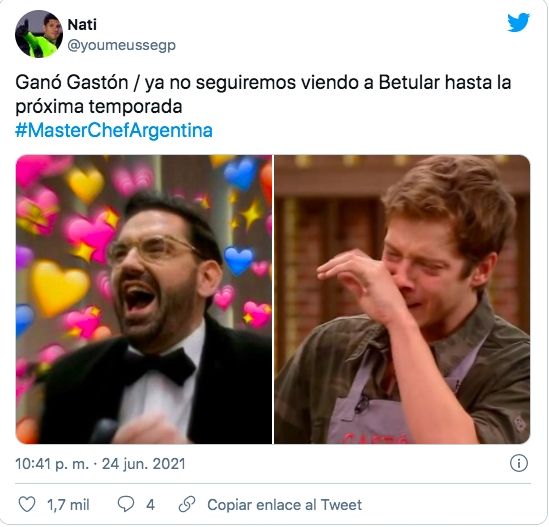Click Copiar enlace al Tweet
The width and height of the screenshot is (549, 527).
tap(284, 505)
